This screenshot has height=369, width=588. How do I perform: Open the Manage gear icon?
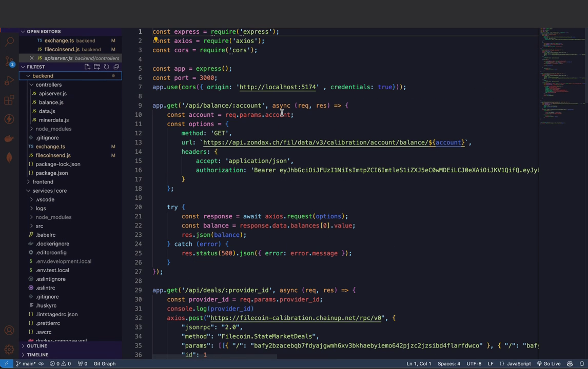[x=9, y=350]
